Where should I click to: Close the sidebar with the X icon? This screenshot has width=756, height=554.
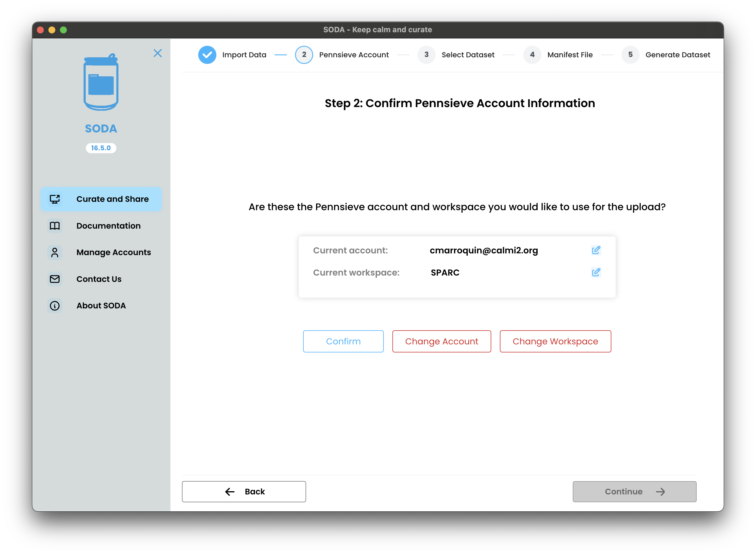157,53
